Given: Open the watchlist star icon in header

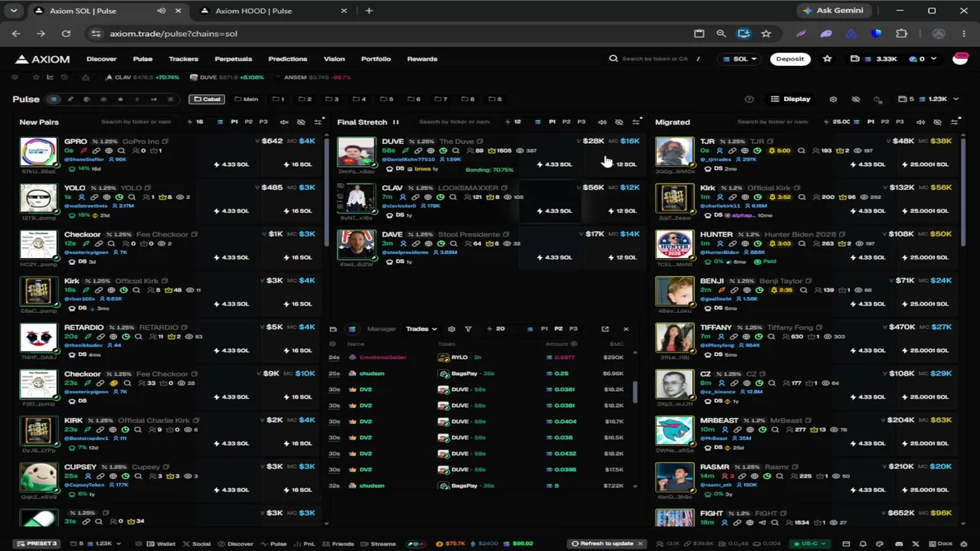Looking at the screenshot, I should 827,59.
